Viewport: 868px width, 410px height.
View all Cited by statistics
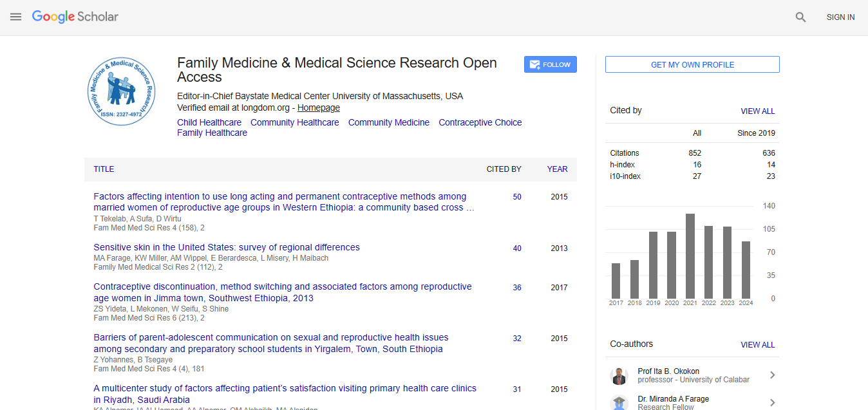pyautogui.click(x=757, y=111)
